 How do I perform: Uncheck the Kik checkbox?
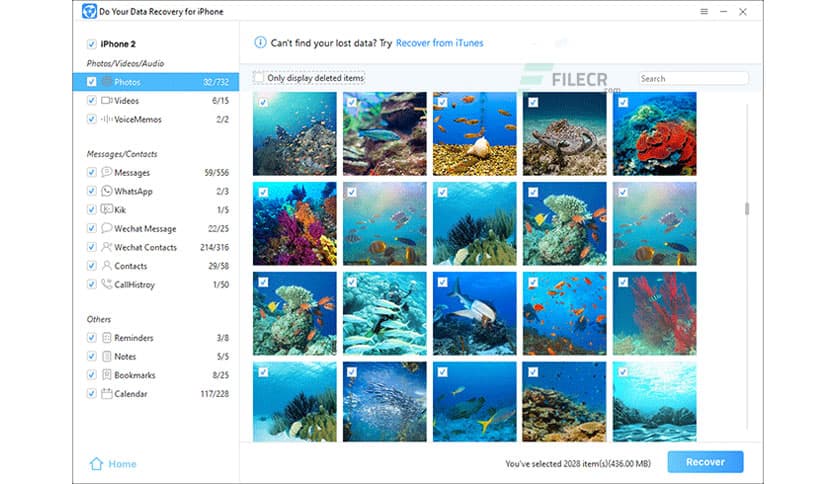click(91, 209)
